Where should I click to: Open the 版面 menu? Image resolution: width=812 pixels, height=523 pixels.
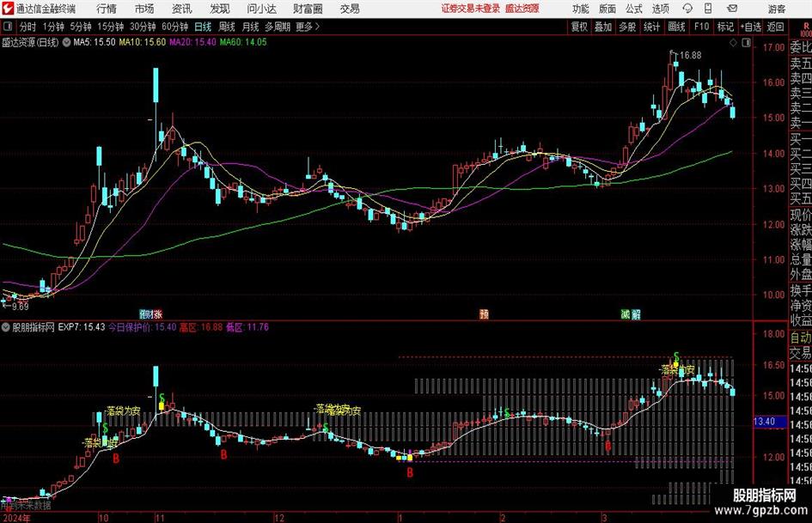(x=607, y=9)
